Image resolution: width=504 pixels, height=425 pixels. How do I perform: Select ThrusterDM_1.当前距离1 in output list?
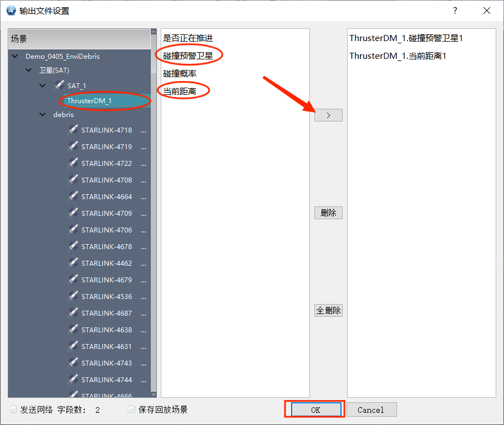coord(398,56)
